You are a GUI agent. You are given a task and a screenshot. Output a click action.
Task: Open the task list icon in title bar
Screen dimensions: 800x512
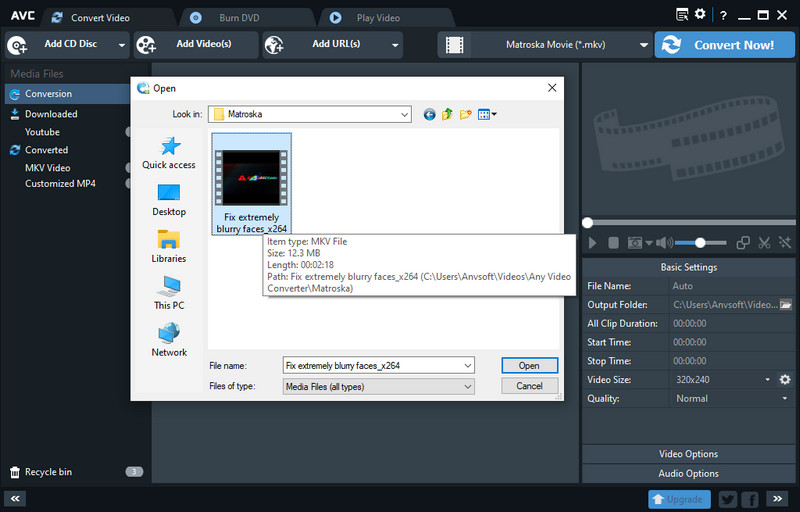(x=682, y=14)
